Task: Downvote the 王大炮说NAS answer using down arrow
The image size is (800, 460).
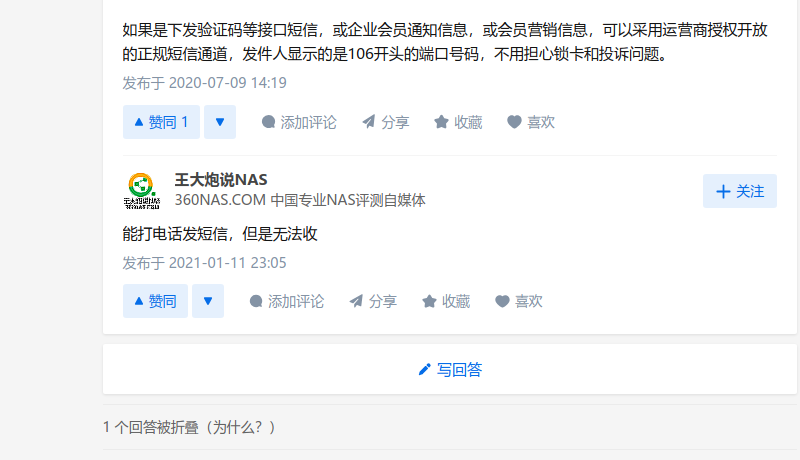Action: (x=208, y=301)
